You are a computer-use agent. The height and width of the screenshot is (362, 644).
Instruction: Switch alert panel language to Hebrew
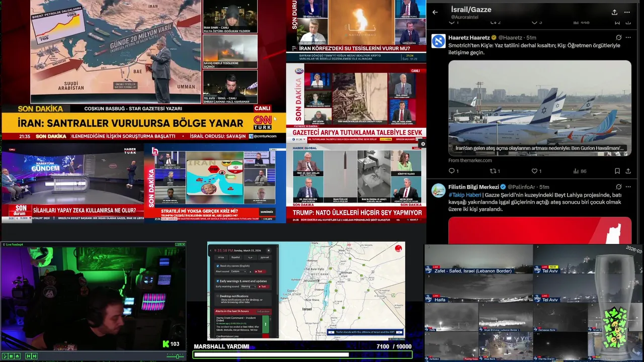pyautogui.click(x=221, y=257)
